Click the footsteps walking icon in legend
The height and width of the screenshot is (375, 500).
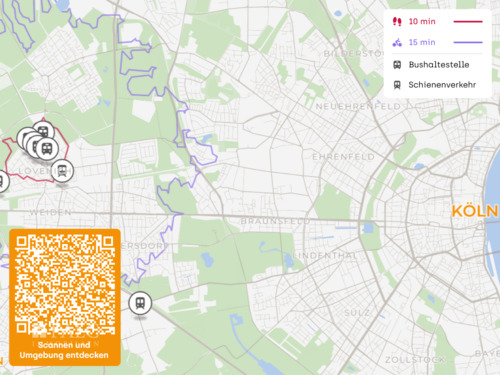(397, 22)
